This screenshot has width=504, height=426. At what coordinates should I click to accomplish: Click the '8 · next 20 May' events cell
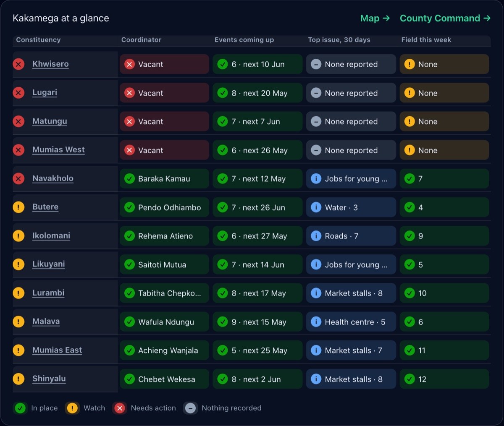257,93
